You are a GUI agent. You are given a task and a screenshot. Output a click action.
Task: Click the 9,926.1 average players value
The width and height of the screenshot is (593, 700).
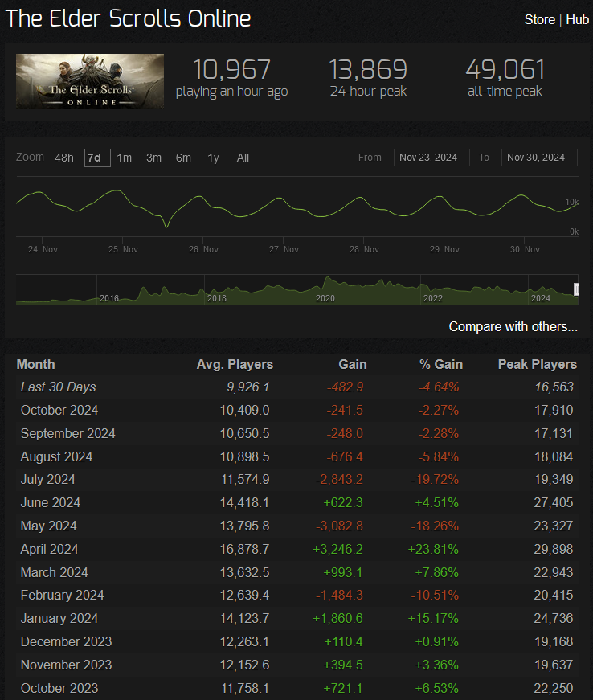tap(248, 387)
